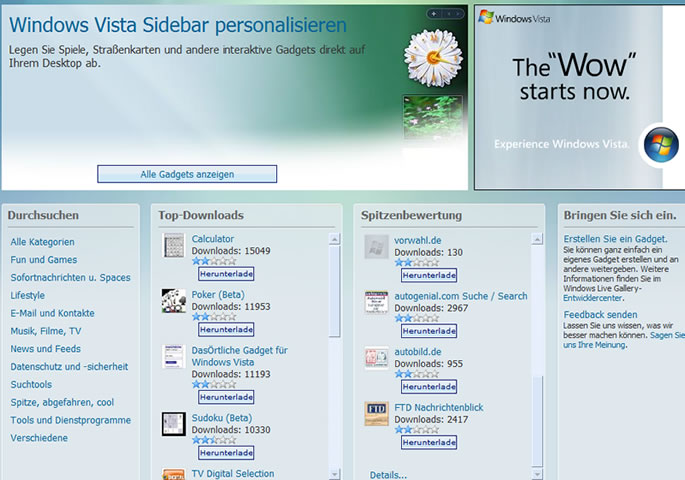Click the Poker (Beta) gadget icon
Viewport: 685px width, 480px height.
pyautogui.click(x=173, y=300)
